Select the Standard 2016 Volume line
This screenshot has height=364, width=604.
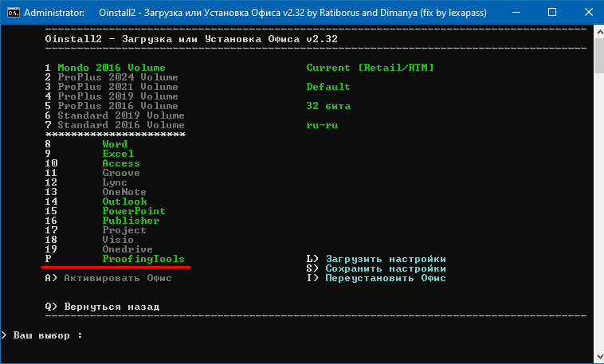(x=115, y=125)
